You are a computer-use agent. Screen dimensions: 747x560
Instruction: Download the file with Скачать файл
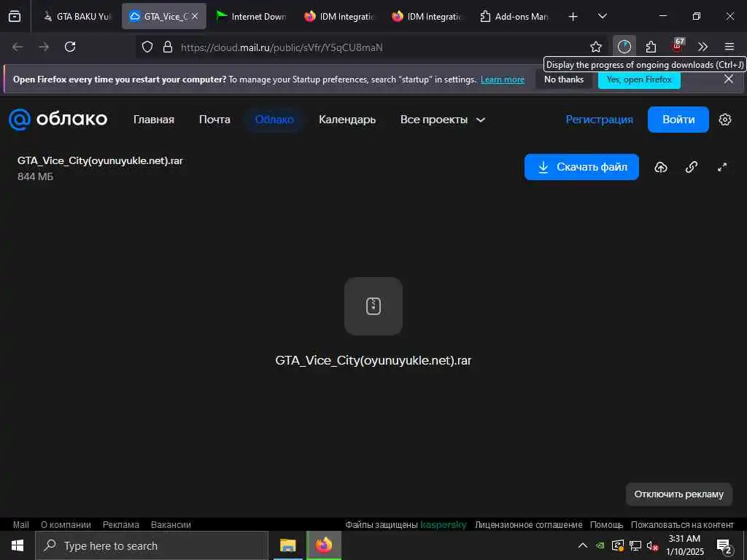pyautogui.click(x=581, y=167)
